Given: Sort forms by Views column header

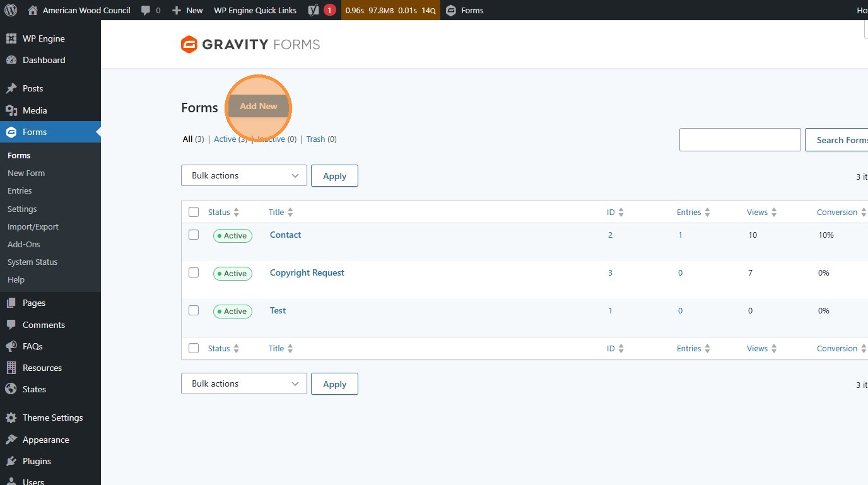Looking at the screenshot, I should click(x=761, y=212).
